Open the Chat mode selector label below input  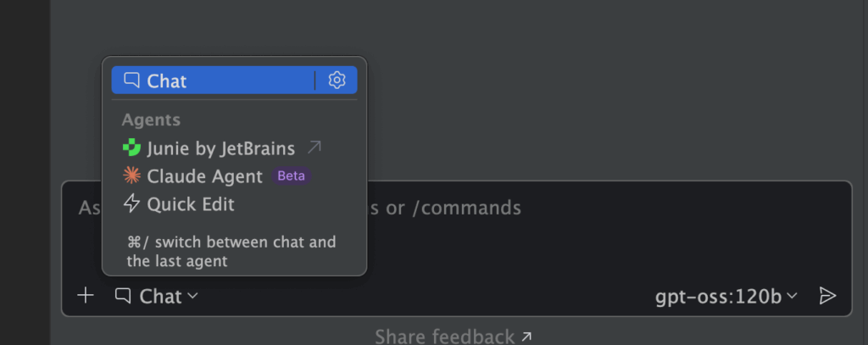coord(161,296)
